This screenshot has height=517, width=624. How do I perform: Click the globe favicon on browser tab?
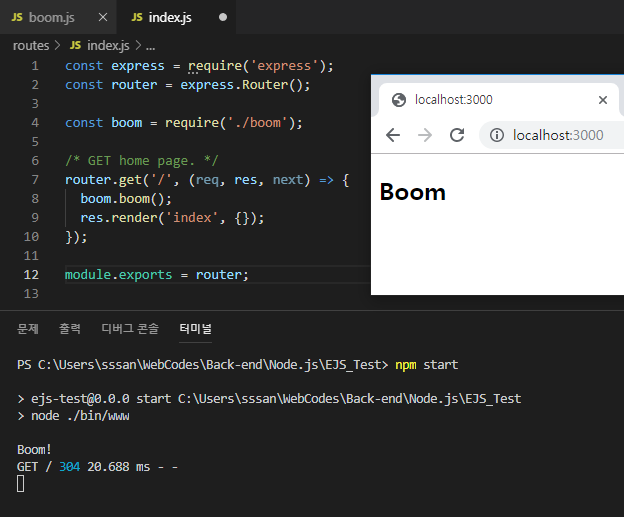pyautogui.click(x=399, y=100)
